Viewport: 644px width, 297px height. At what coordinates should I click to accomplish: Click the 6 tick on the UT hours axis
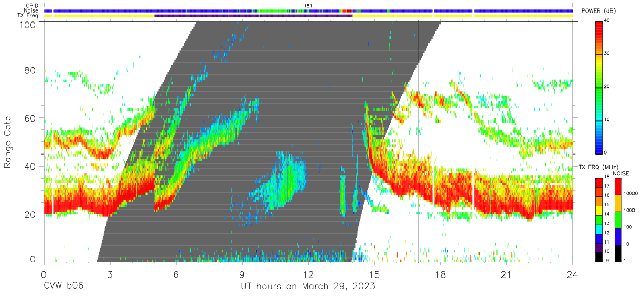click(176, 274)
